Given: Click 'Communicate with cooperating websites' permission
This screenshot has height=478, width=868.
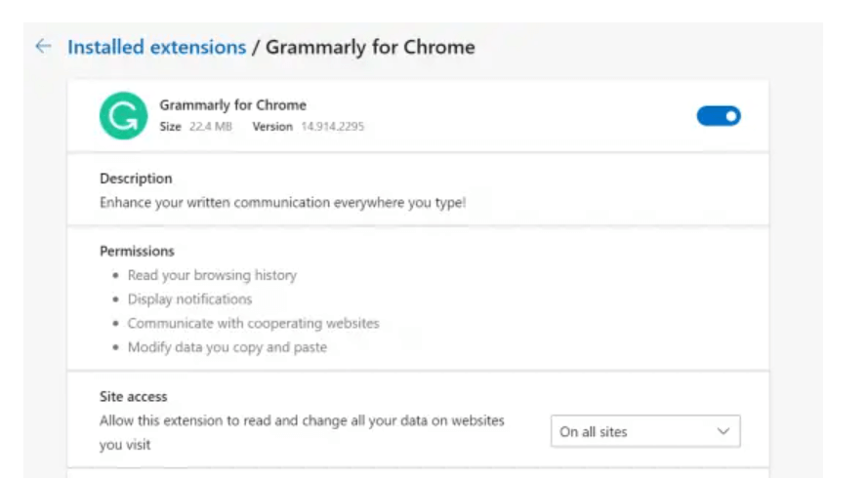Looking at the screenshot, I should coord(254,323).
